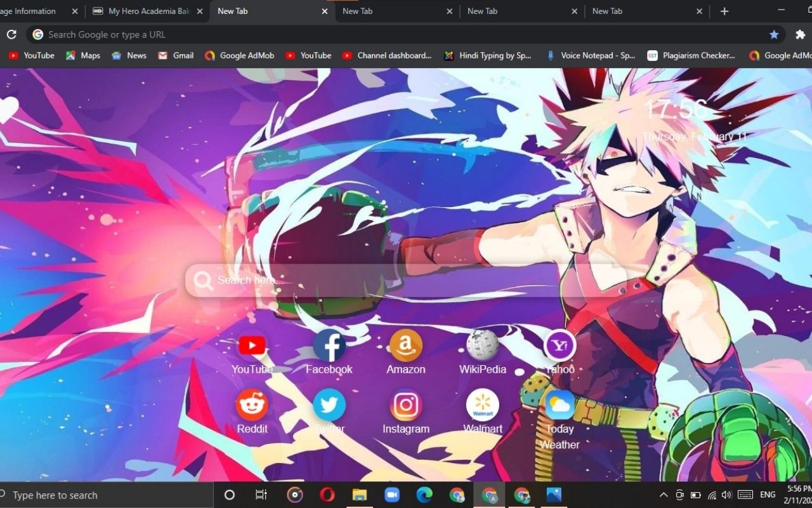
Task: Click the battery icon in system tray
Action: (696, 495)
